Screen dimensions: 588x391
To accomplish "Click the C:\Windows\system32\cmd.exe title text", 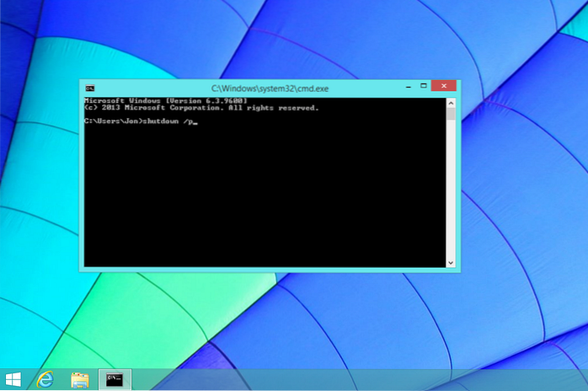I will pyautogui.click(x=269, y=87).
